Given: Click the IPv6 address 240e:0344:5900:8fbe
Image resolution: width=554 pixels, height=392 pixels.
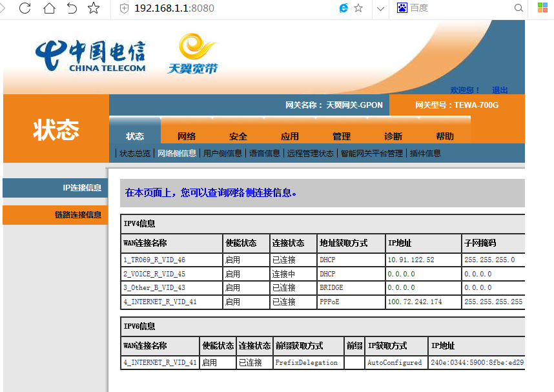Looking at the screenshot, I should pyautogui.click(x=477, y=363).
